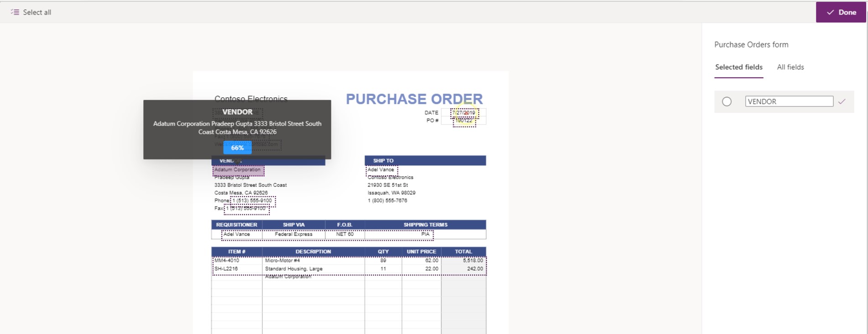Open the Selected fields tab
This screenshot has width=868, height=334.
[738, 67]
